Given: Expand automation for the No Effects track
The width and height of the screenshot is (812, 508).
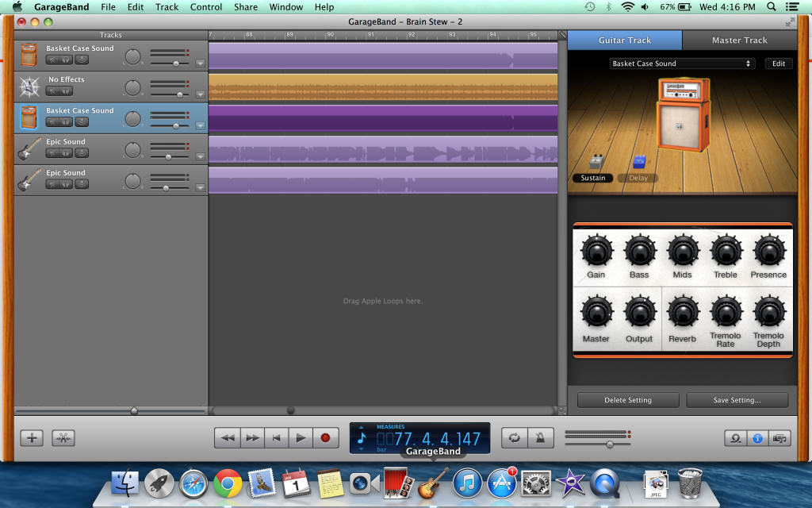Looking at the screenshot, I should 201,95.
